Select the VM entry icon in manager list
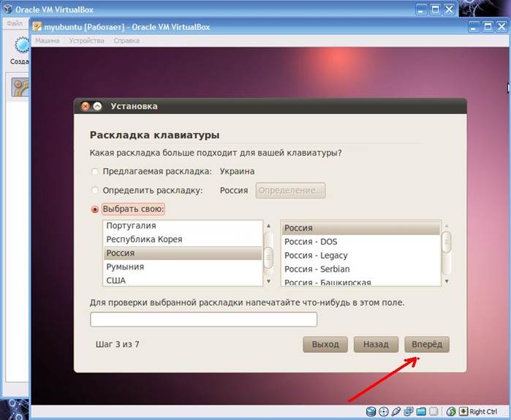511x420 pixels. point(20,87)
